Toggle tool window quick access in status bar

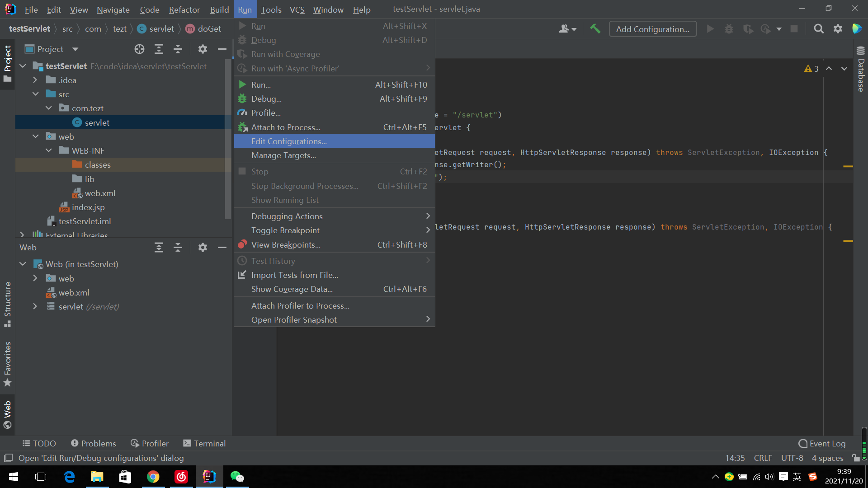pos(8,458)
